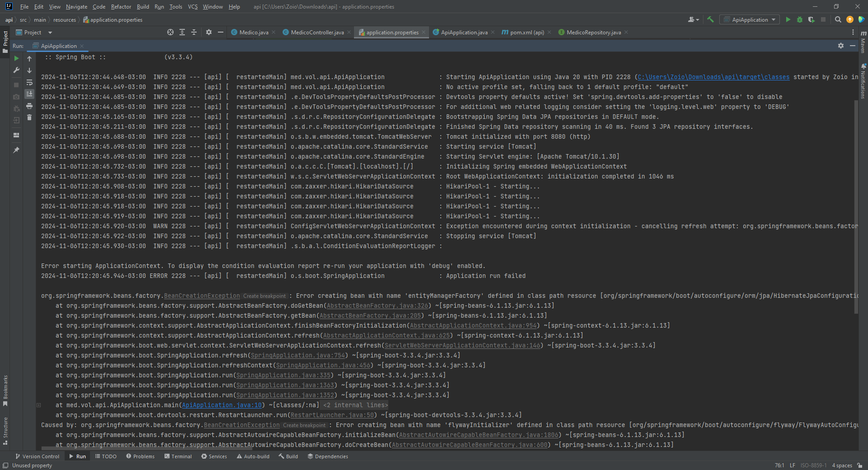Click the Run panel layout icon
Image resolution: width=868 pixels, height=470 pixels.
point(16,135)
